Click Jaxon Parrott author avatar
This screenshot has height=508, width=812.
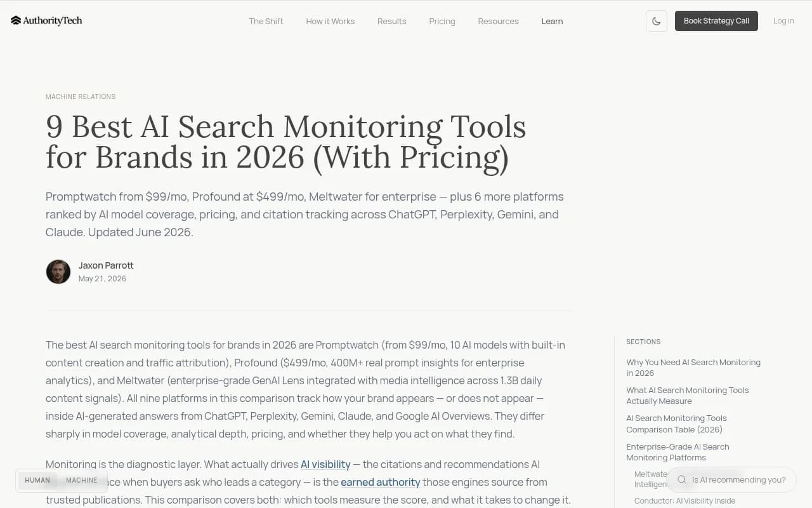pyautogui.click(x=58, y=272)
